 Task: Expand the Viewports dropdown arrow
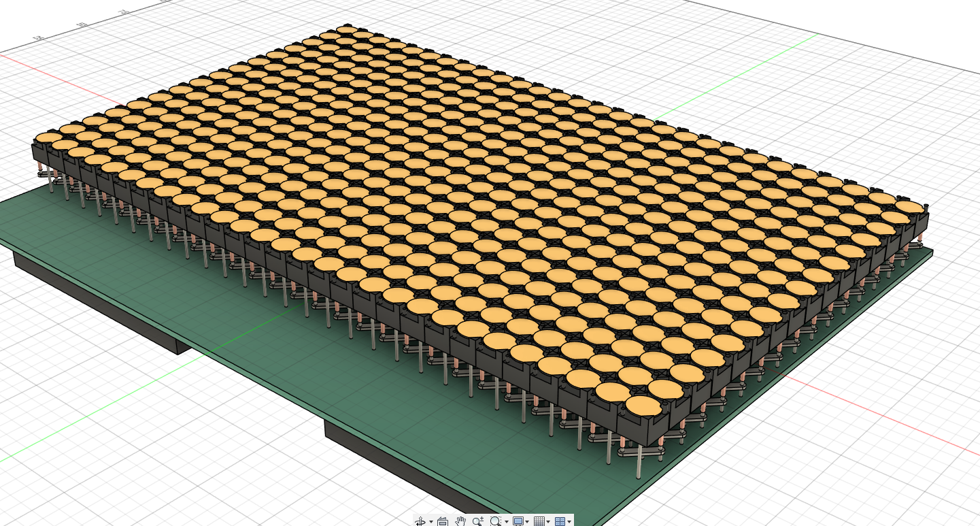click(569, 522)
